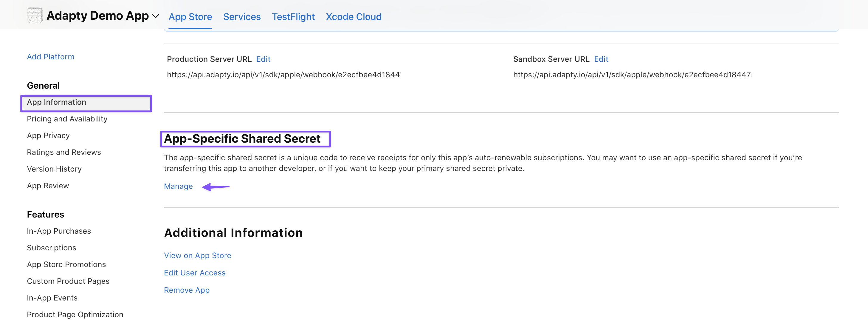Switch to the App Store tab
Screen dimensions: 868x336
pyautogui.click(x=190, y=17)
